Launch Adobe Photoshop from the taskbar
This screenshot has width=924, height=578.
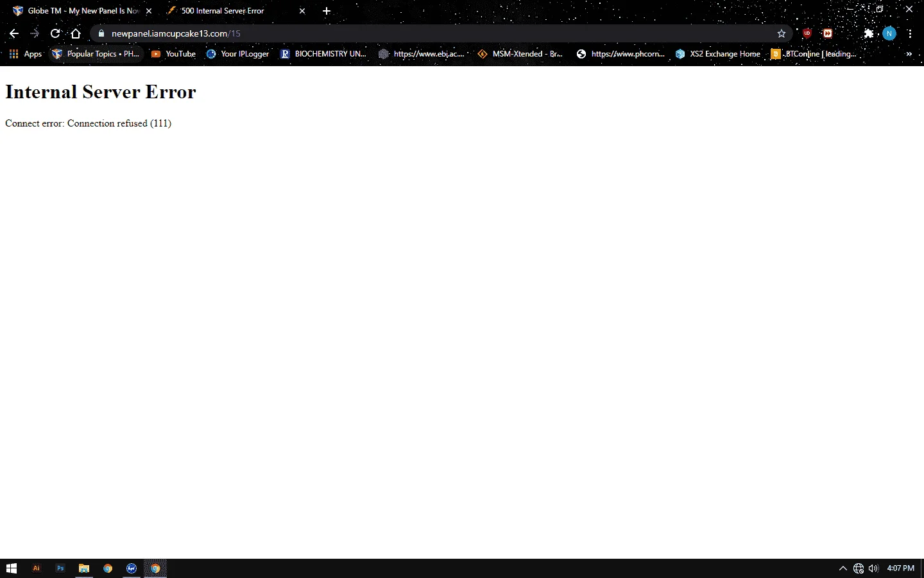60,568
